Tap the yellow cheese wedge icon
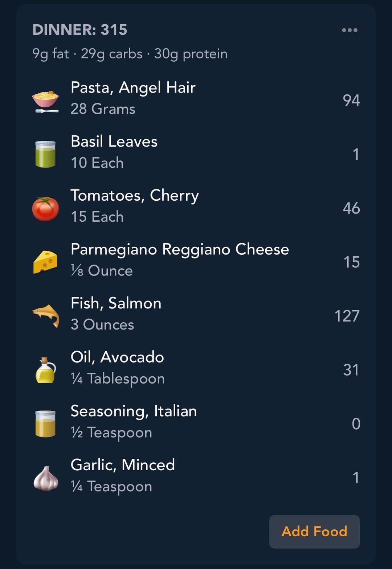 coord(45,262)
